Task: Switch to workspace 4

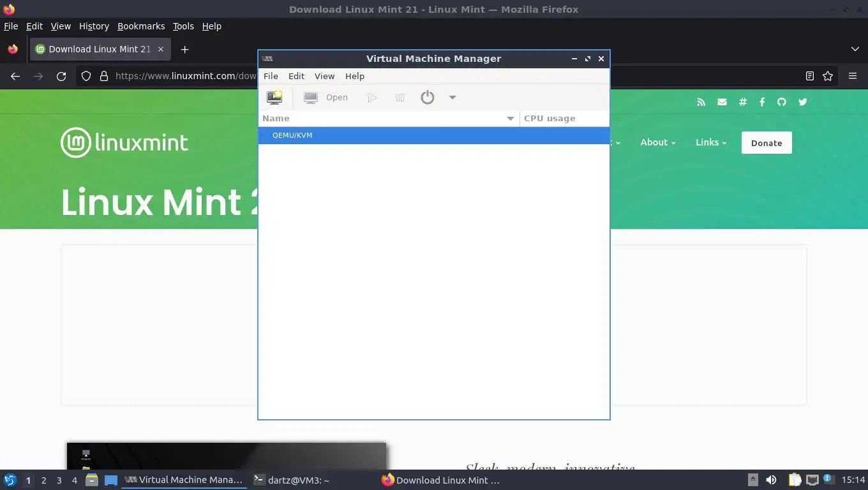Action: point(74,480)
